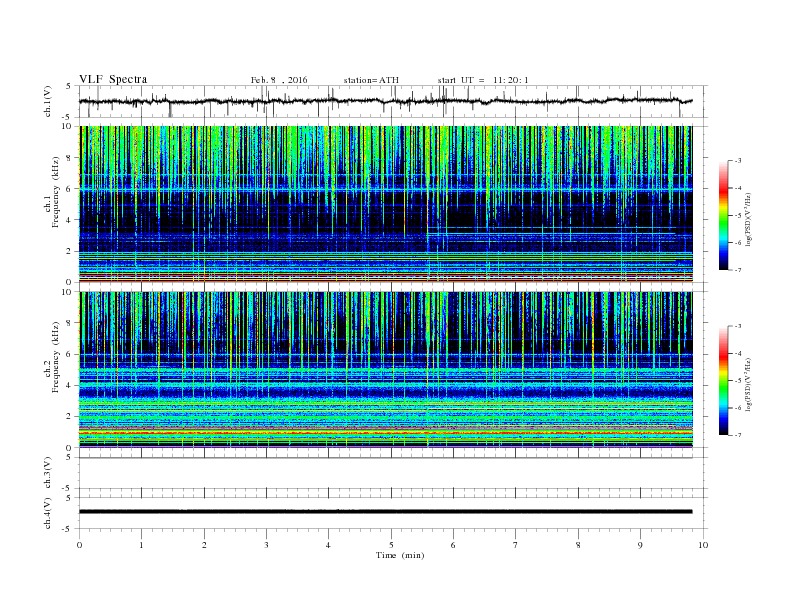Click the 'Time (min)' x-axis label
This screenshot has width=792, height=612.
pos(400,555)
